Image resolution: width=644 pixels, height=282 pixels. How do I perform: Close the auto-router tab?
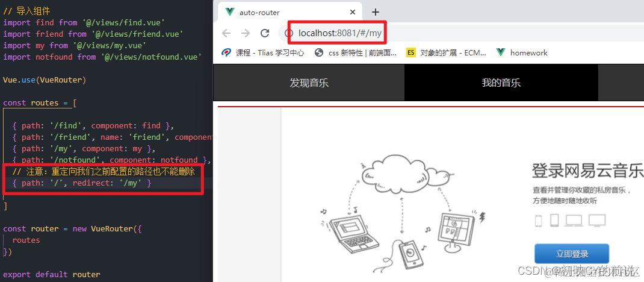pyautogui.click(x=352, y=12)
